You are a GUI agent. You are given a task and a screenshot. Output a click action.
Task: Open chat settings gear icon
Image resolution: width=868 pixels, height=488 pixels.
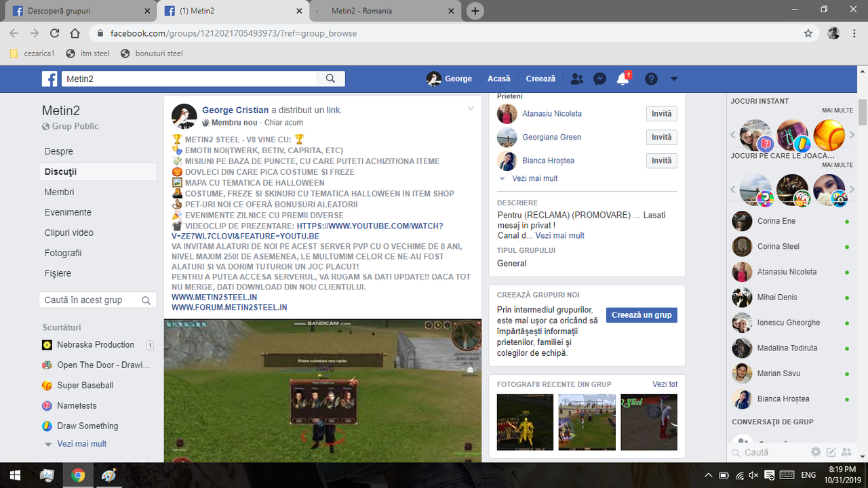tap(816, 452)
